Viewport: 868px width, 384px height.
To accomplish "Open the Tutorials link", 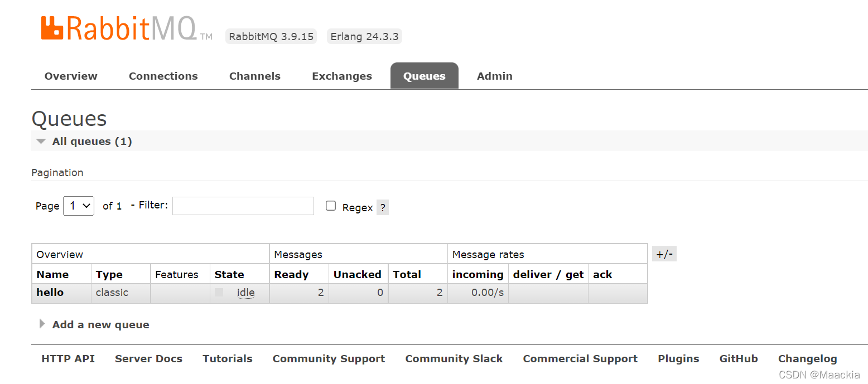I will pyautogui.click(x=228, y=358).
